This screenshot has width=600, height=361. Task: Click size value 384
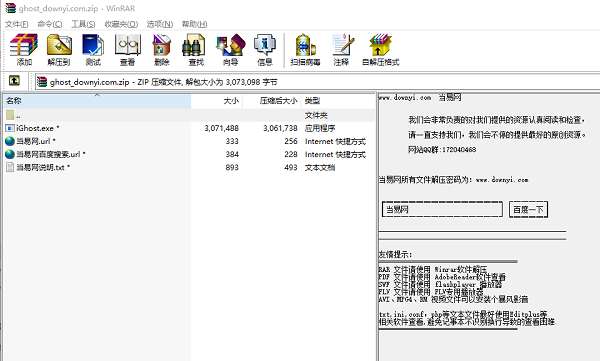(x=232, y=154)
